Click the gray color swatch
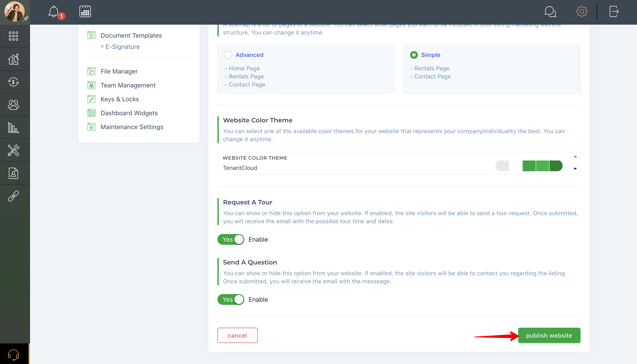Viewport: 637px width, 364px height. pyautogui.click(x=502, y=166)
